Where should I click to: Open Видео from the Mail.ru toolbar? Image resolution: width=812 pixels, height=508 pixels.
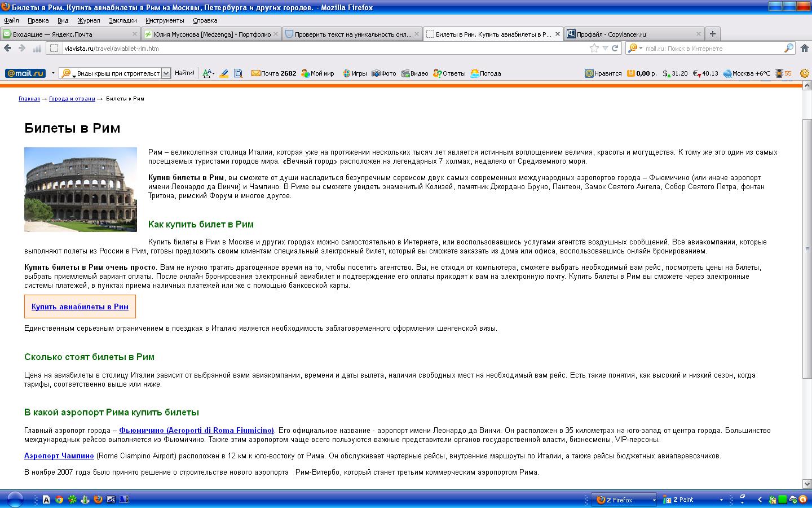coord(414,73)
